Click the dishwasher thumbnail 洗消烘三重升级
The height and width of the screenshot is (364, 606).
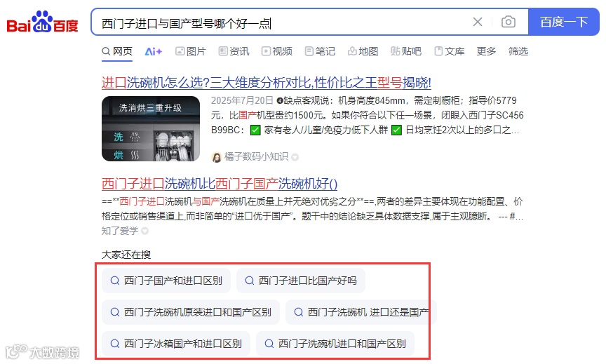pos(151,128)
